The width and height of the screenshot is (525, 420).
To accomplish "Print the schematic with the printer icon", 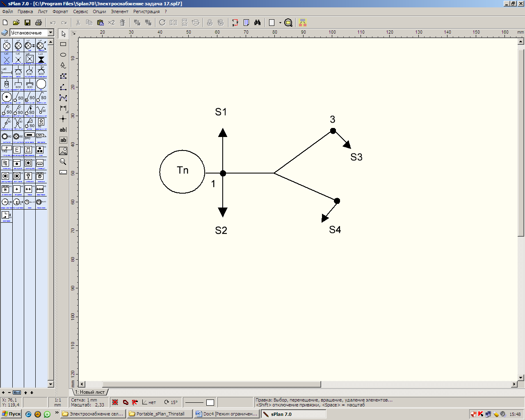I will click(x=39, y=23).
